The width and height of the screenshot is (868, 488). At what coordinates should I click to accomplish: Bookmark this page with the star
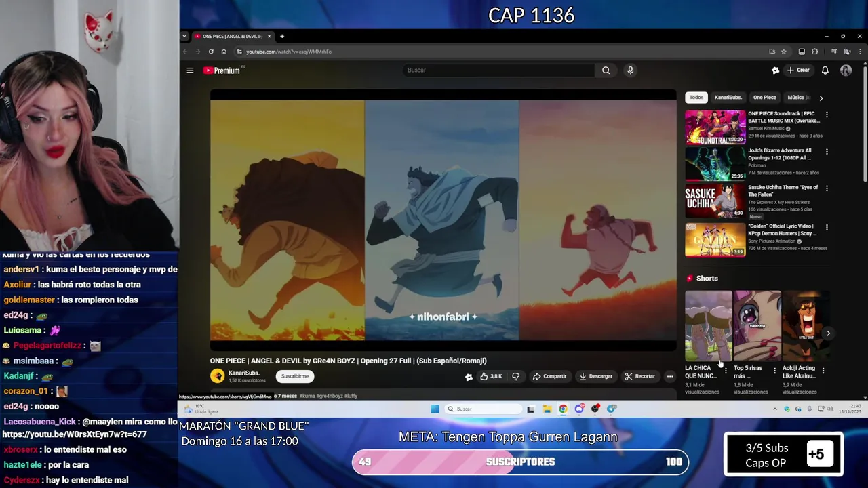(784, 52)
